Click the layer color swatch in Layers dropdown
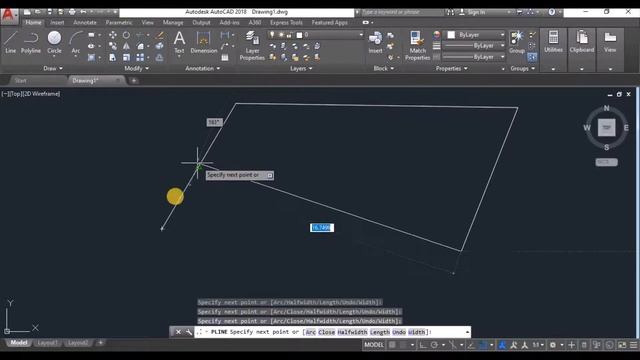The height and width of the screenshot is (360, 640). click(x=299, y=35)
